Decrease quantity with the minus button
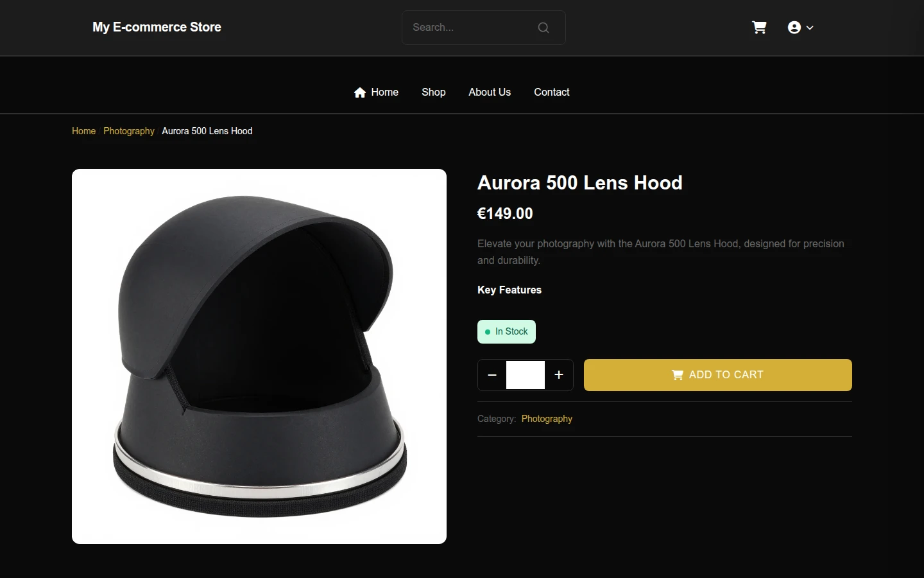Viewport: 924px width, 578px height. pyautogui.click(x=492, y=375)
